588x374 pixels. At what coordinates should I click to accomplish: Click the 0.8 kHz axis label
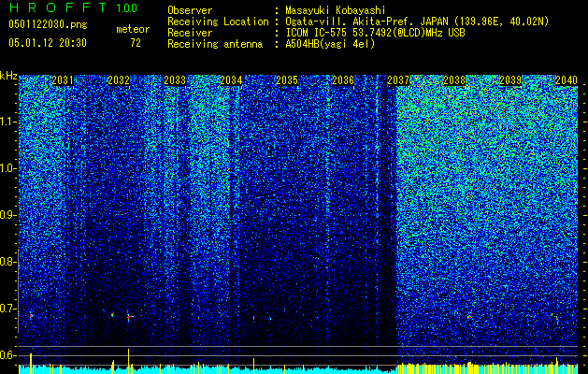pos(8,262)
